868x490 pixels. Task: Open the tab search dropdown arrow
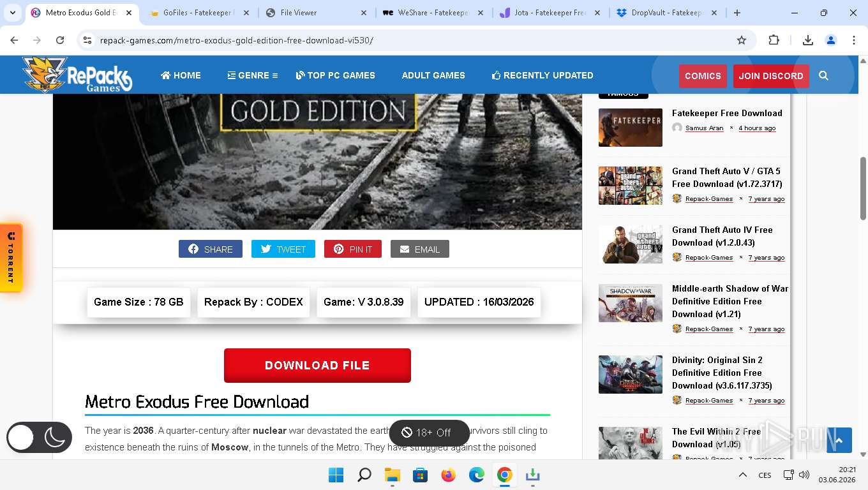pos(13,13)
